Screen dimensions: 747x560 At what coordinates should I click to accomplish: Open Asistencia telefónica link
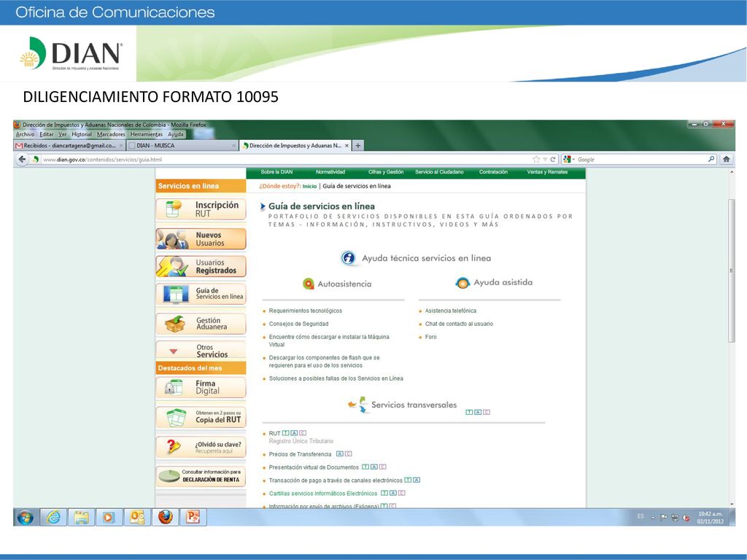pyautogui.click(x=451, y=311)
